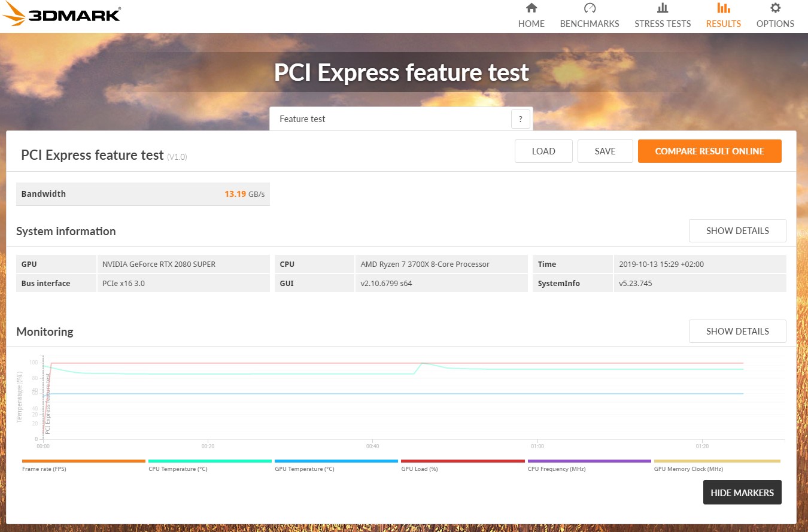Click AMD Ryzen 7 3700X processor text
The width and height of the screenshot is (808, 532).
[425, 265]
